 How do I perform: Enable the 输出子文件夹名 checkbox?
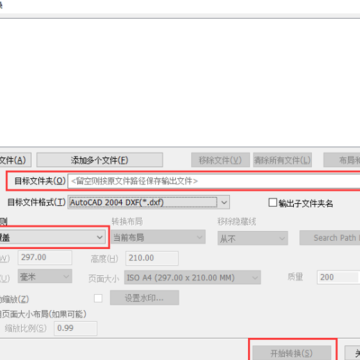tap(273, 203)
